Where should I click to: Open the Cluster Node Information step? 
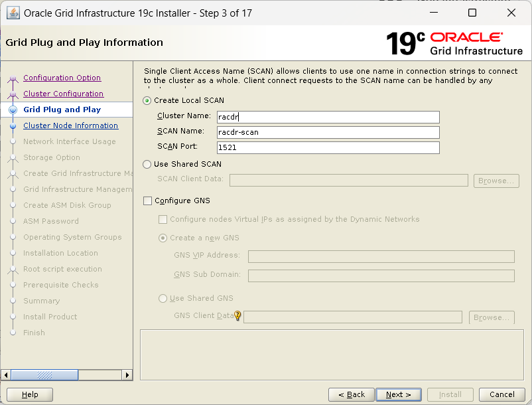click(70, 125)
